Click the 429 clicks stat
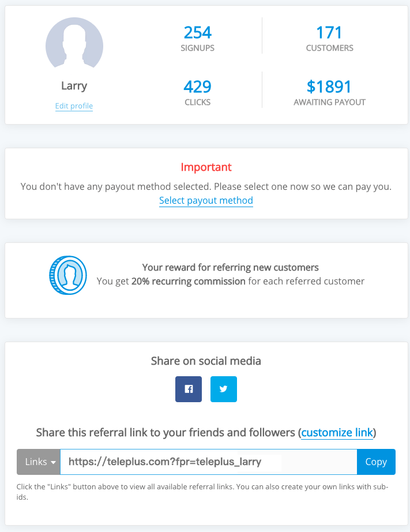The width and height of the screenshot is (410, 532). pos(198,92)
